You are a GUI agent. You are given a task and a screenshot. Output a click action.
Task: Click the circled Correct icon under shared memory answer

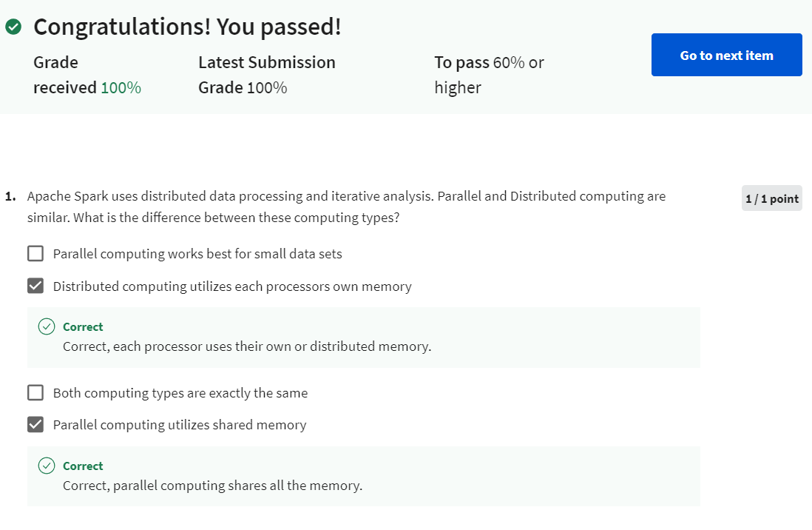pyautogui.click(x=47, y=465)
